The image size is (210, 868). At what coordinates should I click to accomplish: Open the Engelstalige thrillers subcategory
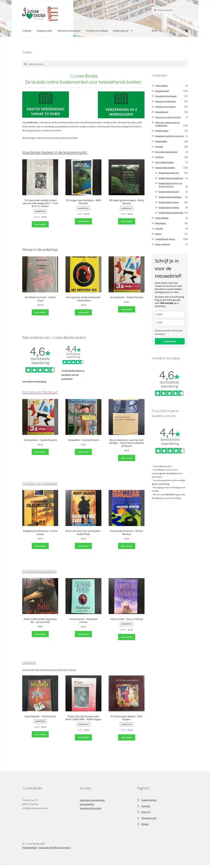(x=169, y=208)
